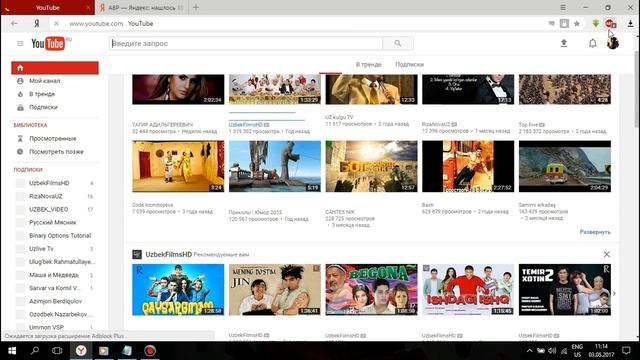Open the YouTube hamburger guide menu

(x=20, y=43)
